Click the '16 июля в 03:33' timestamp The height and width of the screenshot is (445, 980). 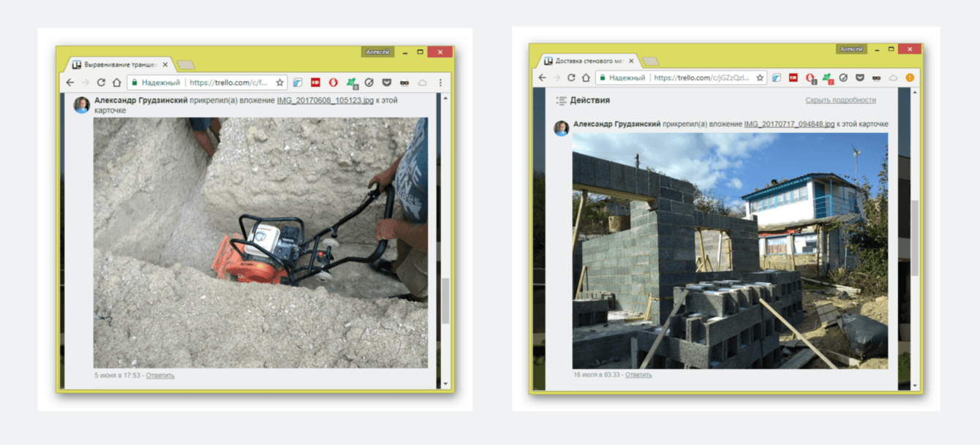click(x=597, y=375)
